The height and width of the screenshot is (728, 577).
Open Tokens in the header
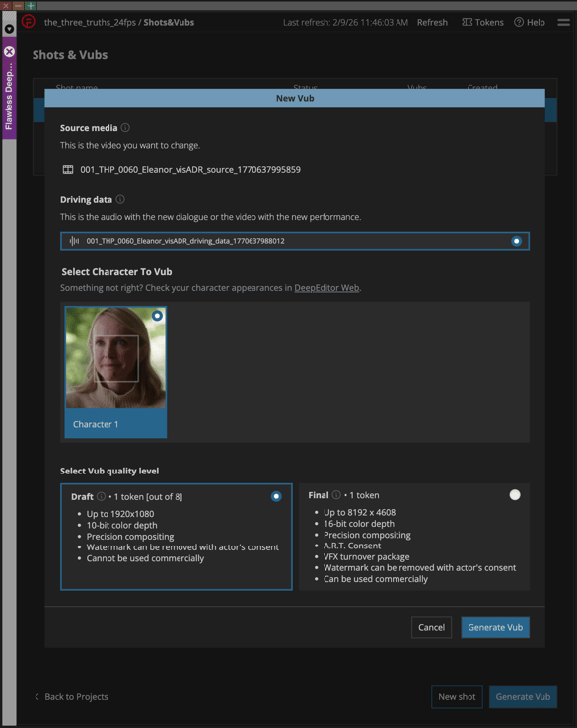pos(482,22)
